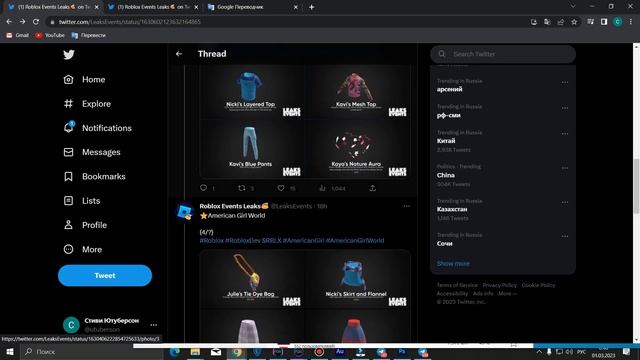The height and width of the screenshot is (360, 640).
Task: Click the Twitter bird logo
Action: pyautogui.click(x=69, y=54)
